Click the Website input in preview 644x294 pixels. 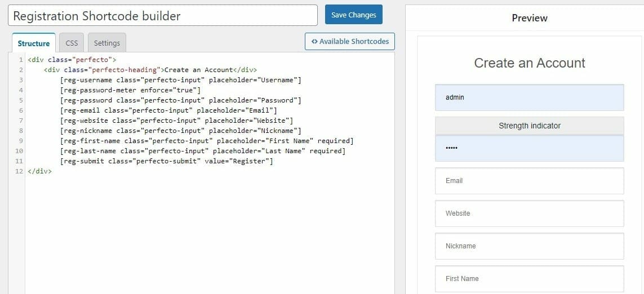[x=530, y=213]
